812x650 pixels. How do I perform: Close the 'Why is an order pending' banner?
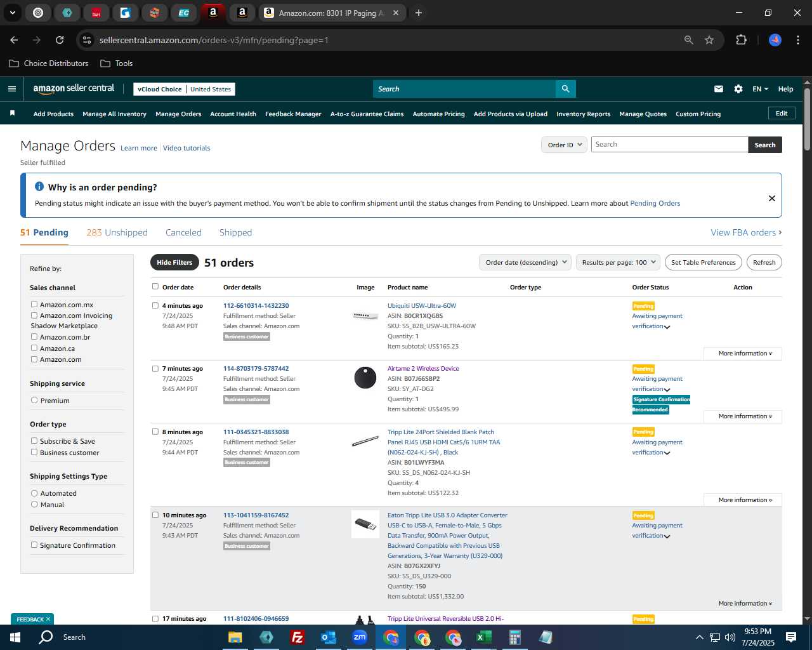[772, 198]
